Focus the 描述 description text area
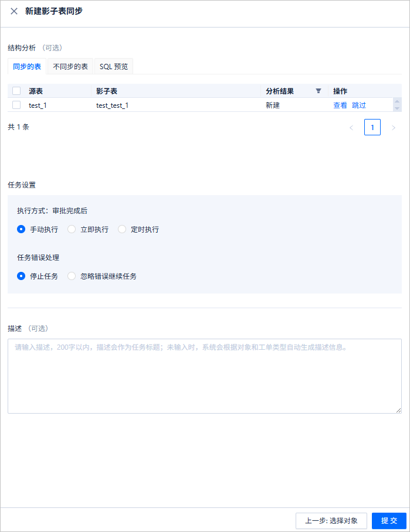Viewport: 410px width, 532px height. pos(205,376)
